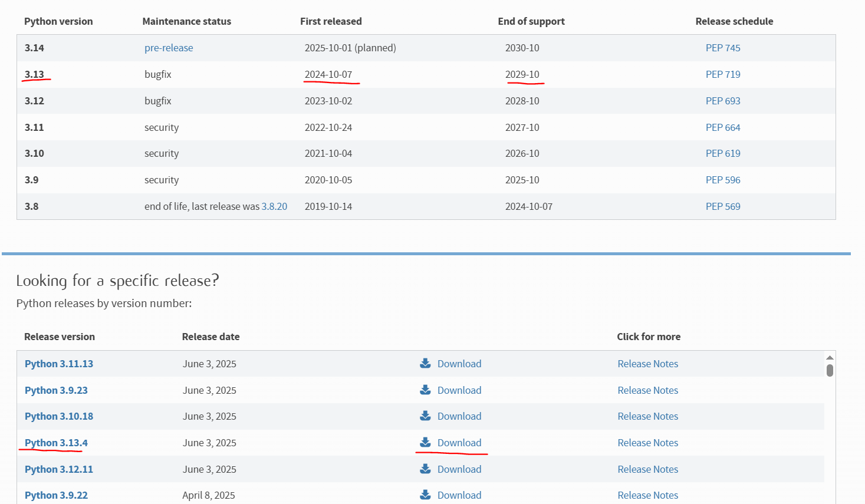The image size is (865, 504).
Task: Select the 2029-10 end of support value
Action: (x=522, y=74)
